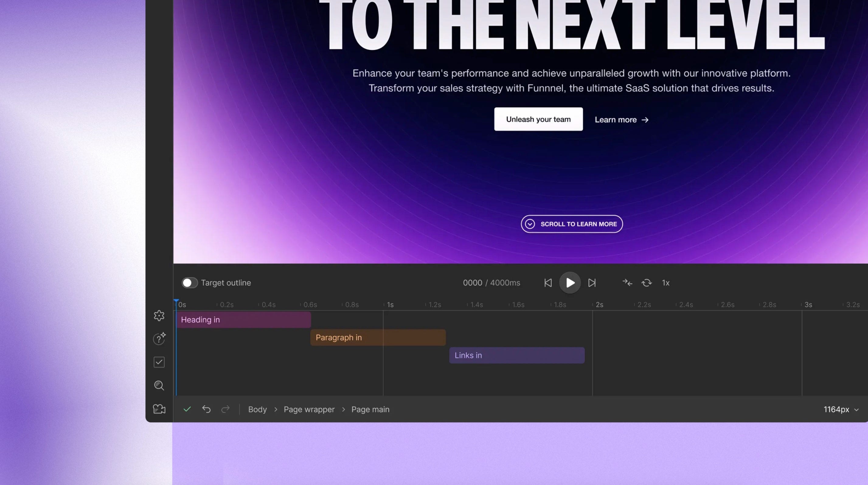868x485 pixels.
Task: Click the 2s mark on timeline ruler
Action: [599, 305]
